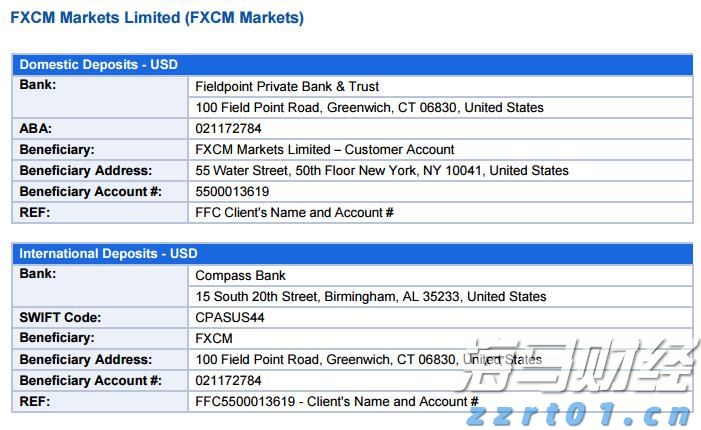Click the international beneficiary value FXCM
This screenshot has width=701, height=430.
tap(214, 339)
